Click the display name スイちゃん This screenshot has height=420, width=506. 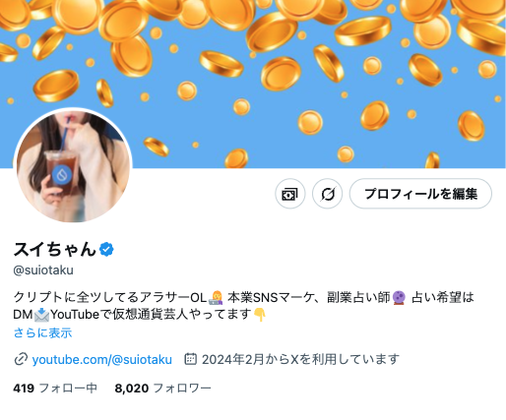tap(55, 249)
